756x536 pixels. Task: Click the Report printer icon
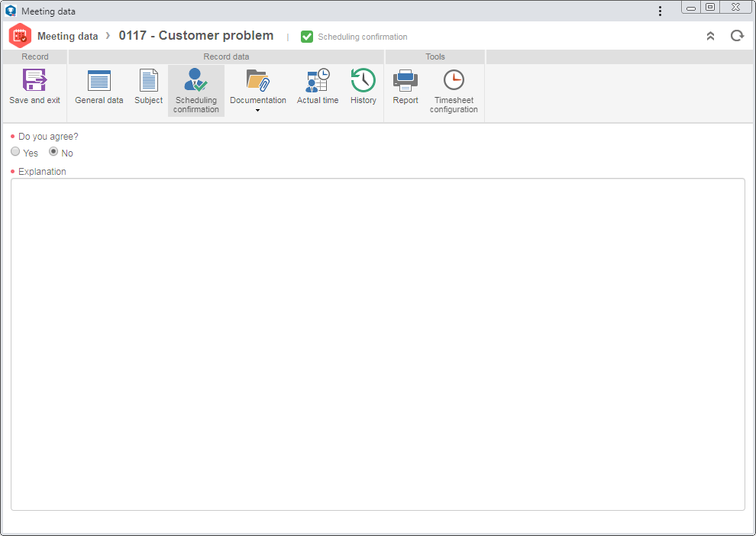coord(405,80)
